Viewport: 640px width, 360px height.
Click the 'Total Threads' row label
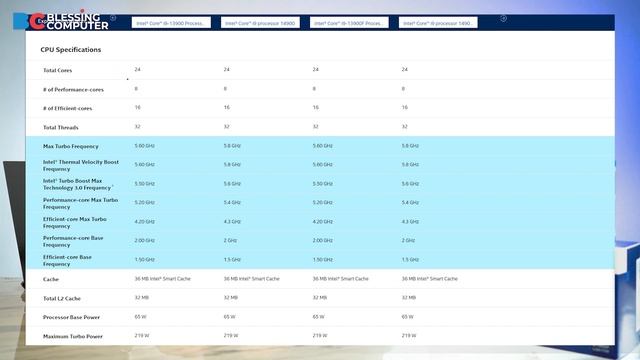coord(61,127)
